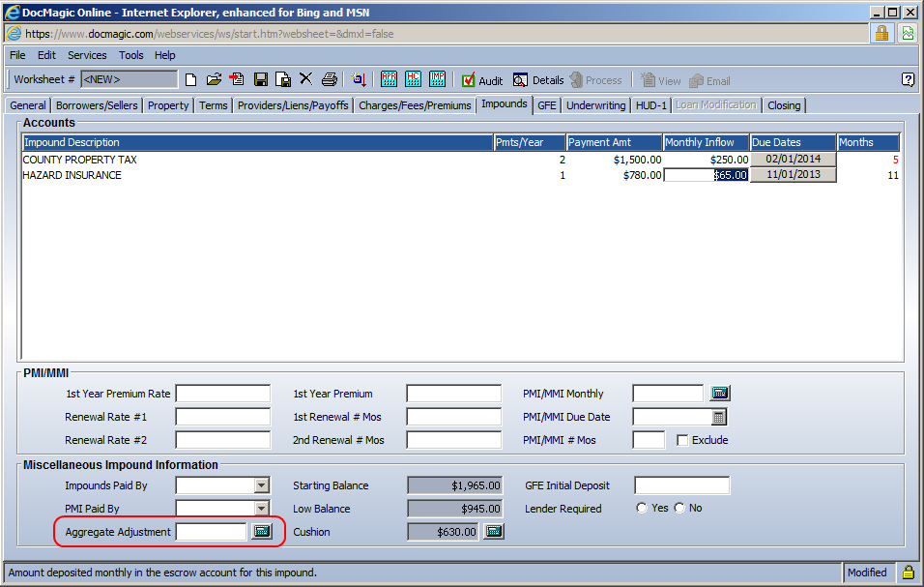Screen dimensions: 924x587
Task: Select the COUNTY PROPERTY TAX row
Action: point(460,160)
